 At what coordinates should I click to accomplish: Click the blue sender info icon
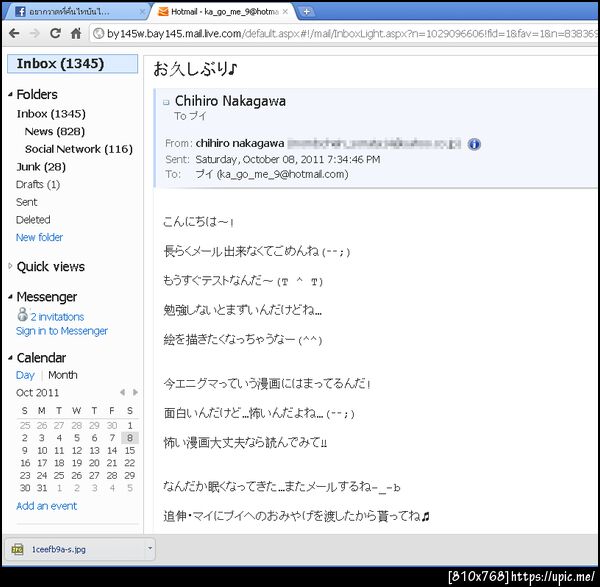pos(474,144)
